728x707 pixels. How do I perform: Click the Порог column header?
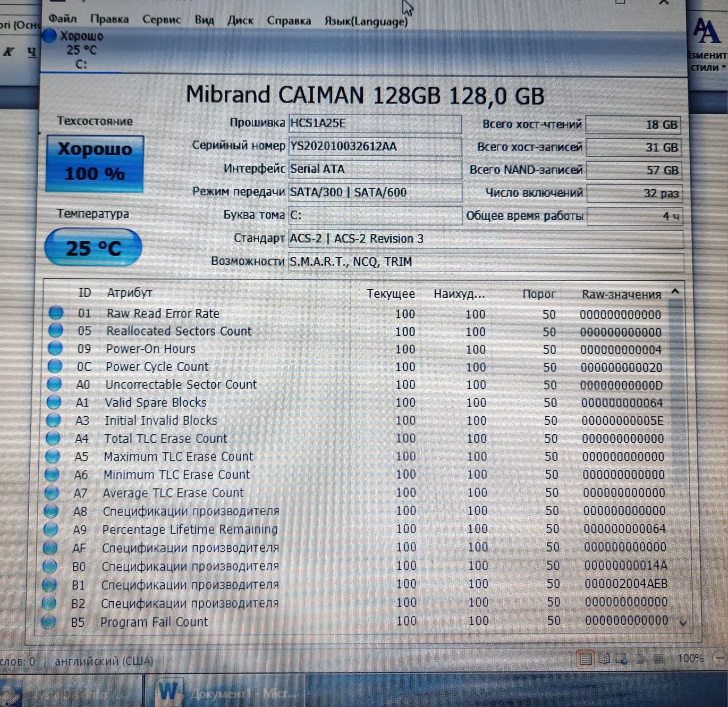point(539,294)
